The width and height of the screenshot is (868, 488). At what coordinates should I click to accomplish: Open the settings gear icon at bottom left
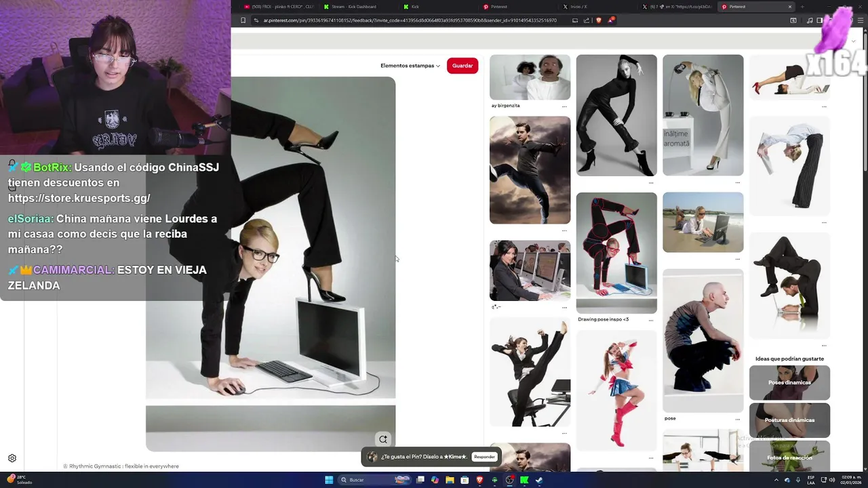tap(12, 458)
